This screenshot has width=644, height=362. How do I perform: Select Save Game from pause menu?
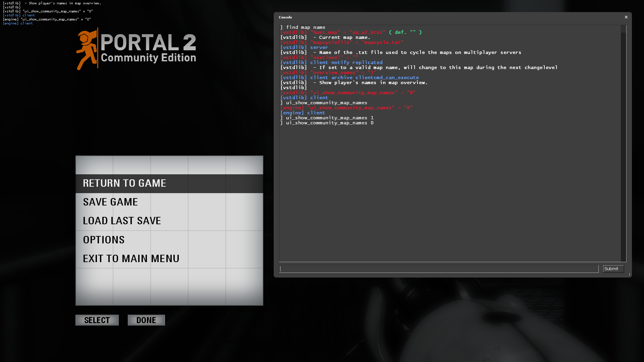coord(110,202)
